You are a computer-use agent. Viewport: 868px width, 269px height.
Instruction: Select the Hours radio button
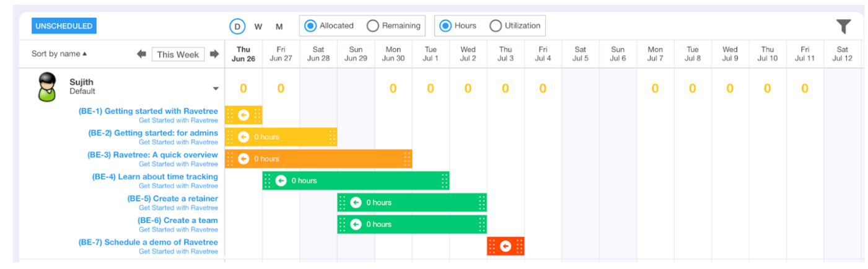point(445,26)
